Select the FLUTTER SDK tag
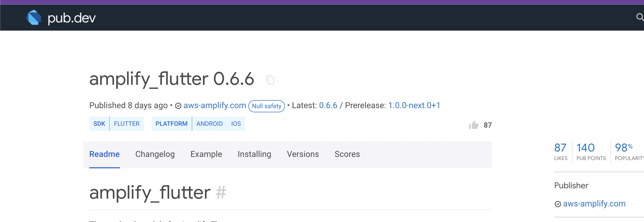Screen dimensions: 644x222 click(x=127, y=124)
